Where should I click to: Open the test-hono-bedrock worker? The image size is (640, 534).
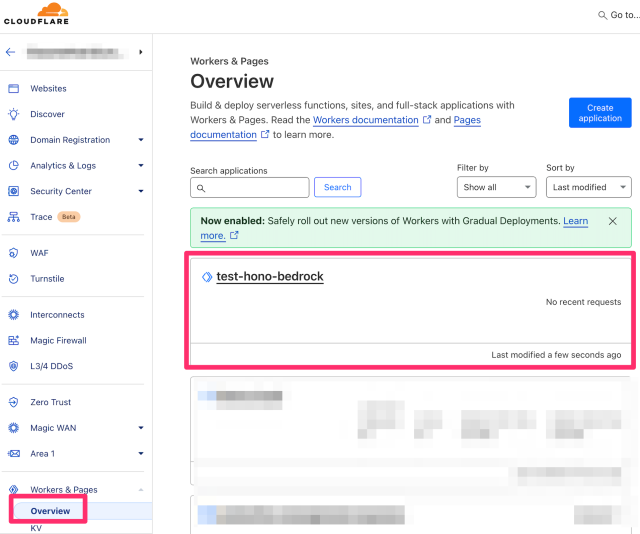pyautogui.click(x=270, y=276)
